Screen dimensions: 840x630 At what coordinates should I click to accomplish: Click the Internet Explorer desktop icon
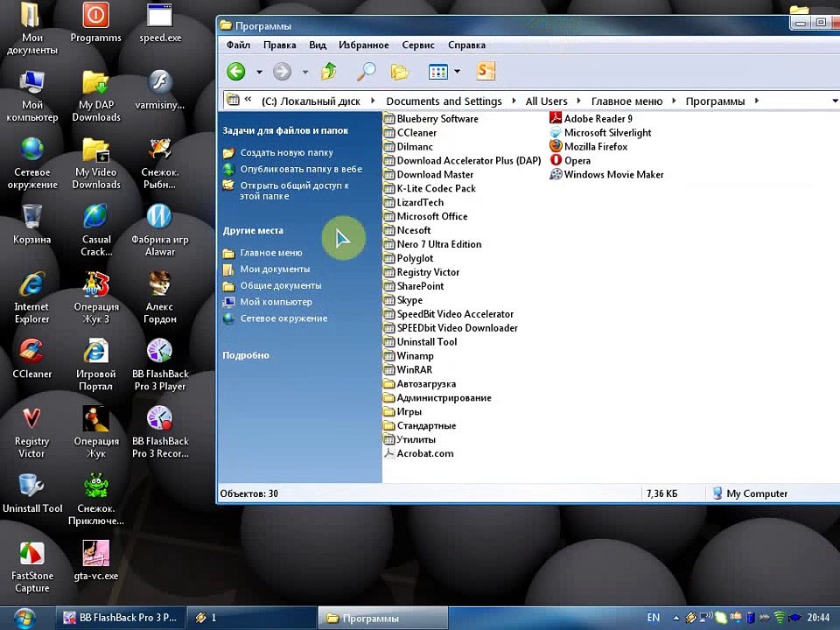pyautogui.click(x=32, y=297)
